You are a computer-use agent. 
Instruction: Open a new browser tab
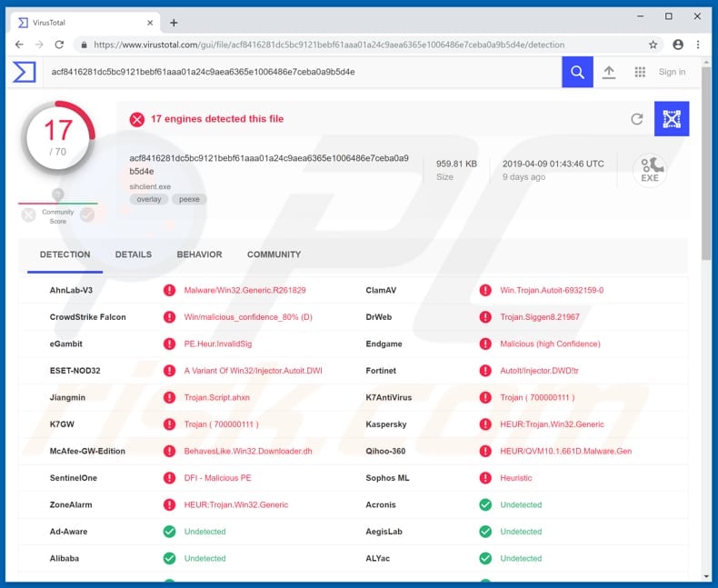(174, 23)
